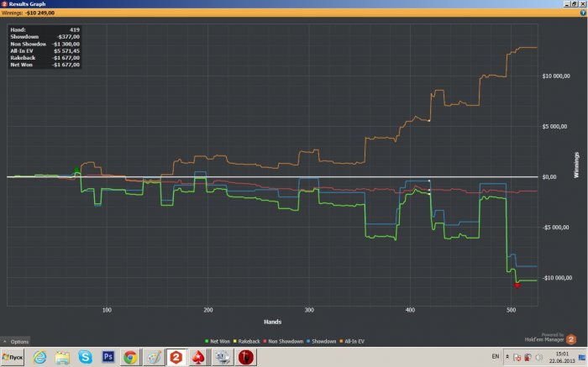Open the Пуск Start menu
This screenshot has width=588, height=367.
click(13, 357)
